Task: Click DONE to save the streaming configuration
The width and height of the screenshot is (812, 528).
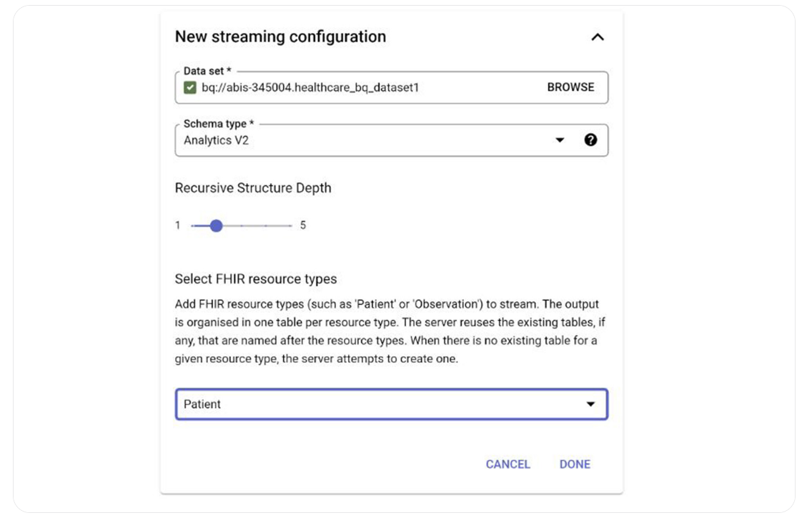Action: click(575, 464)
